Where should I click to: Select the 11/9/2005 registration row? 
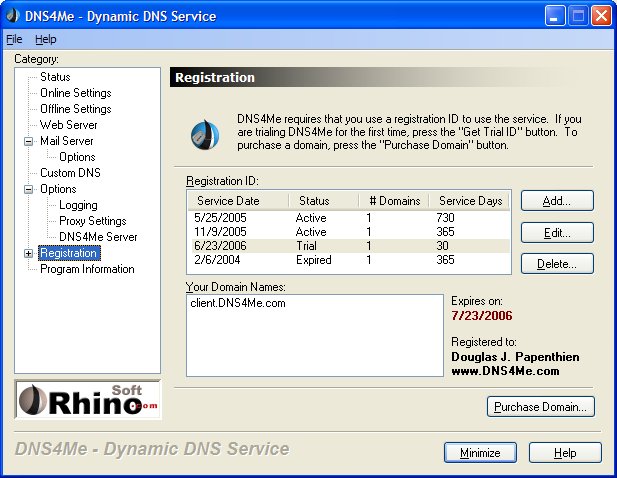tap(350, 232)
